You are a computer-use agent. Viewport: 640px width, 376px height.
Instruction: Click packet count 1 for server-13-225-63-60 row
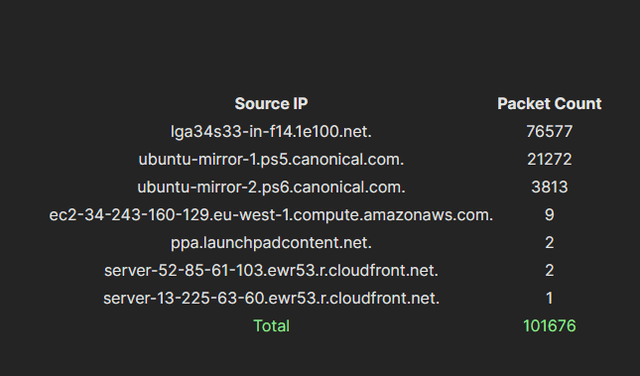549,298
